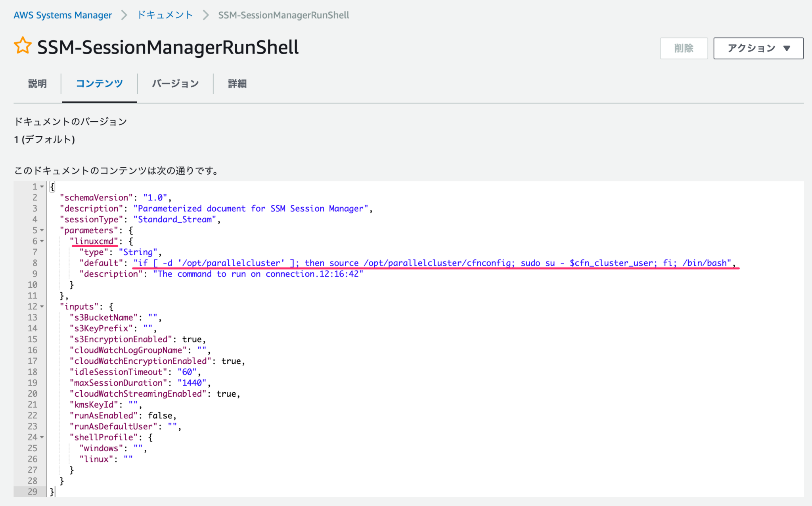The image size is (812, 506).
Task: Click the breadcrumb chevron after AWS Systems Manager
Action: pos(124,15)
